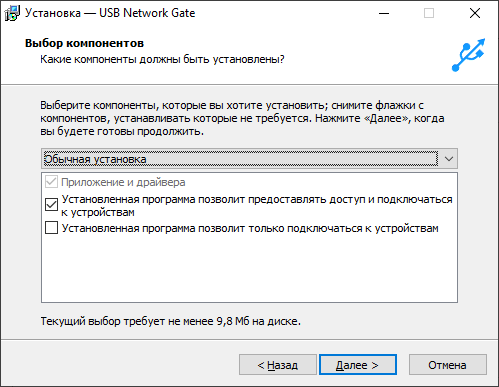Click the greyed-out maximize window button

429,13
